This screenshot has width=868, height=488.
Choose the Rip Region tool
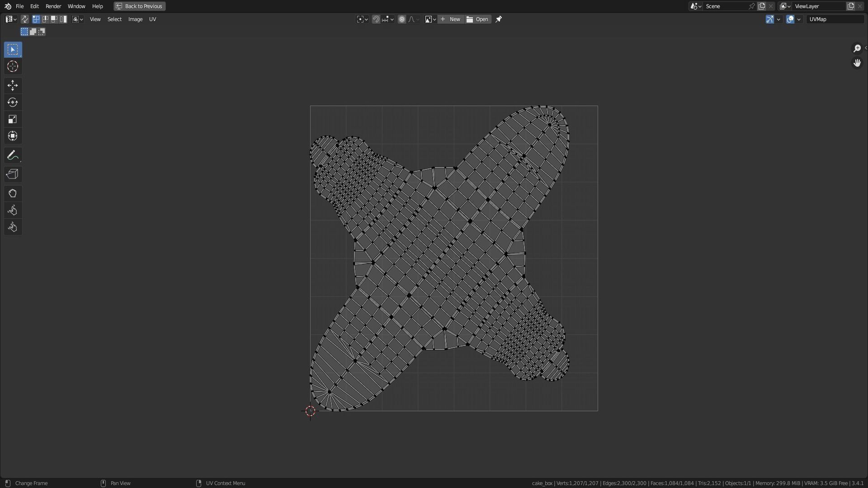click(x=13, y=174)
